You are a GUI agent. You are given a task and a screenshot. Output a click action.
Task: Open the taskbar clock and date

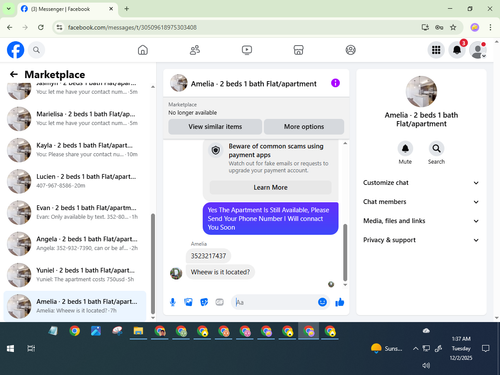pos(461,348)
